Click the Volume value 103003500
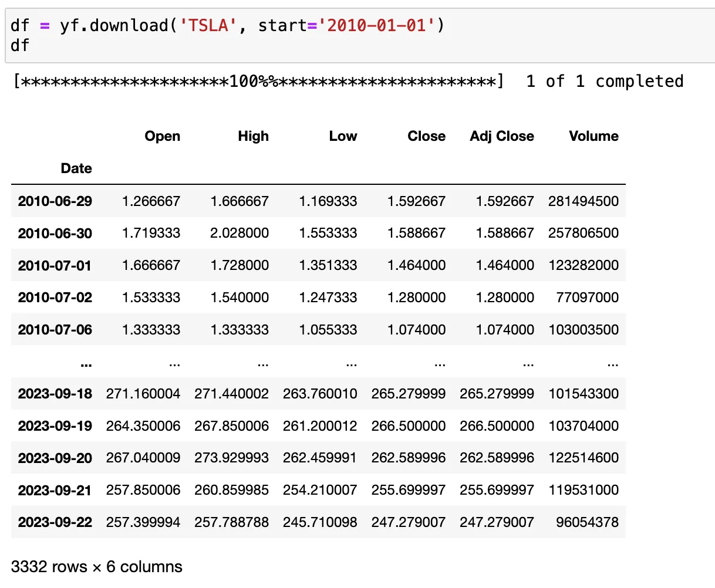 coord(584,330)
